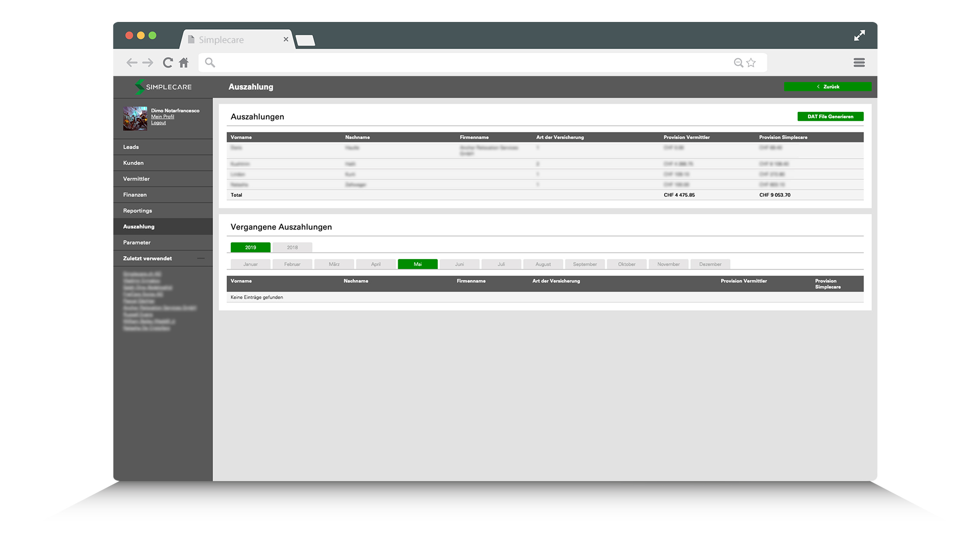The height and width of the screenshot is (551, 980).
Task: Bookmark page with star icon
Action: pyautogui.click(x=751, y=63)
